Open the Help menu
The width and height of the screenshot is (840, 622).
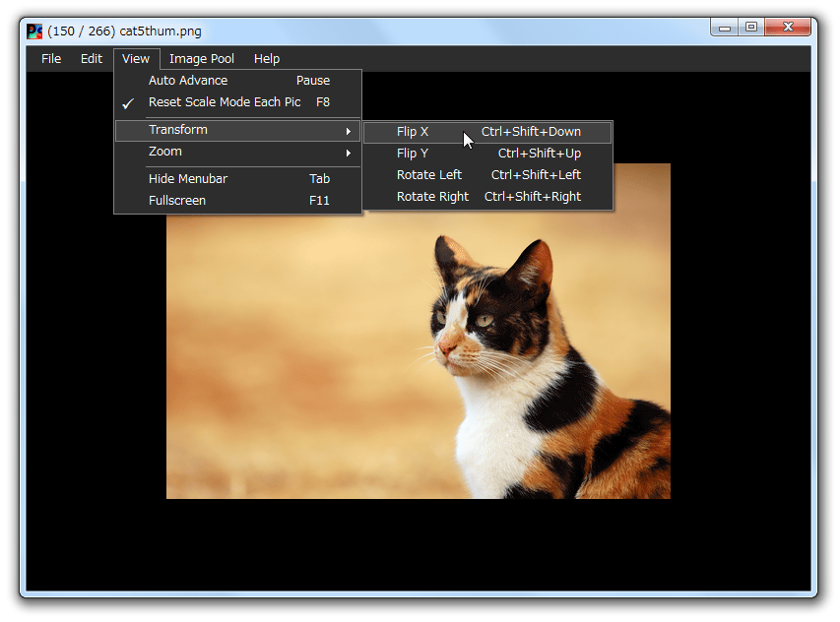point(267,59)
